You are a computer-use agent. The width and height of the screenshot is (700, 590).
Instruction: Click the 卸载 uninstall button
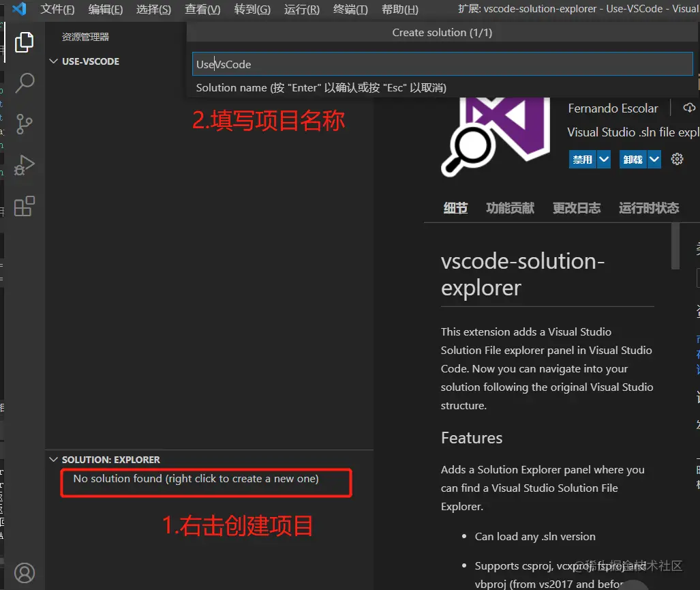coord(633,160)
